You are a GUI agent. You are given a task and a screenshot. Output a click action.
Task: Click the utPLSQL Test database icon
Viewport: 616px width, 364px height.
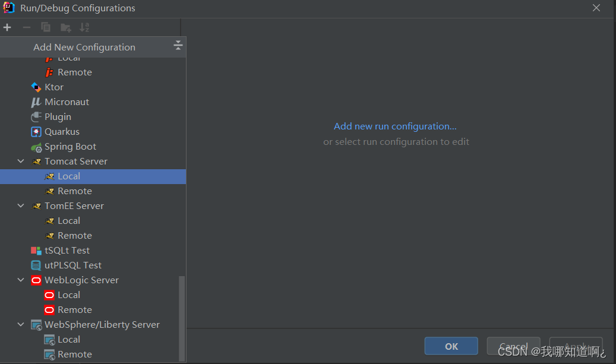pyautogui.click(x=36, y=265)
